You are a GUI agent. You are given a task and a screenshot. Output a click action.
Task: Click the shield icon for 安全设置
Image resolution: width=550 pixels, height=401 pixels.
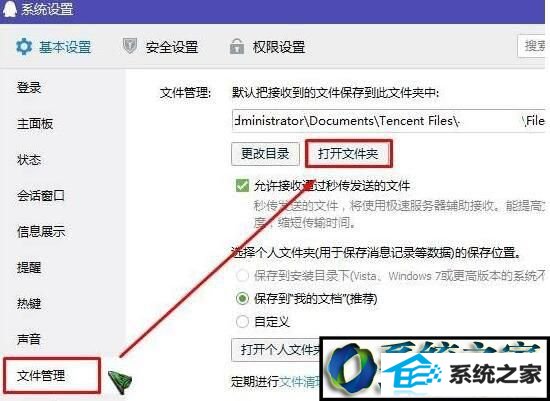tap(129, 46)
